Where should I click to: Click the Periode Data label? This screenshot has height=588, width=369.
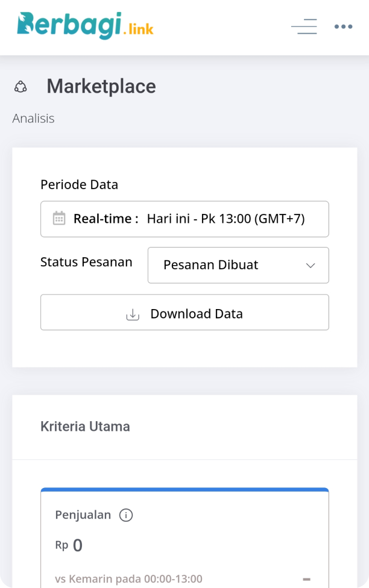[x=79, y=184]
